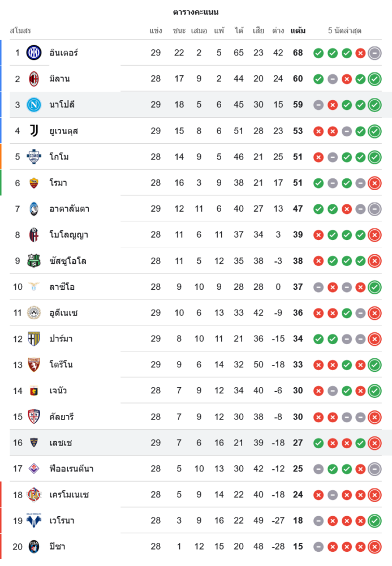Click the AC Milan crest icon
Image resolution: width=392 pixels, height=566 pixels.
coord(34,79)
